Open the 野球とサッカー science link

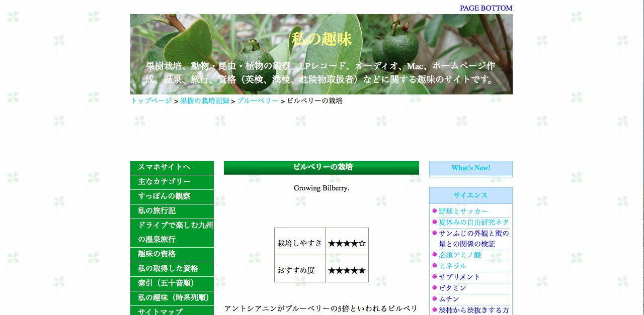[463, 212]
